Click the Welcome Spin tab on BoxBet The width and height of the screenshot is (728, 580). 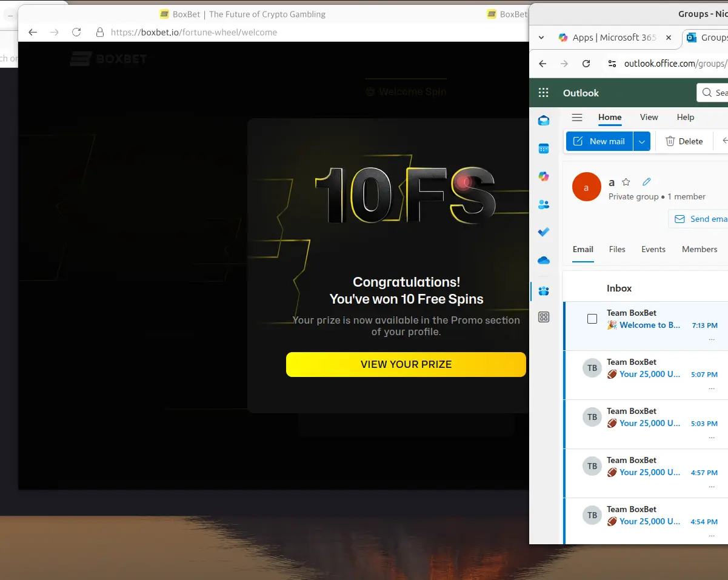(x=406, y=92)
